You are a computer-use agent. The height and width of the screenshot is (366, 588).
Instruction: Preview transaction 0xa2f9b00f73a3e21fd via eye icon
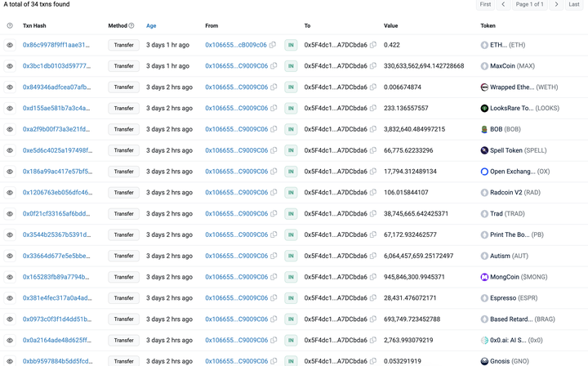click(x=10, y=129)
